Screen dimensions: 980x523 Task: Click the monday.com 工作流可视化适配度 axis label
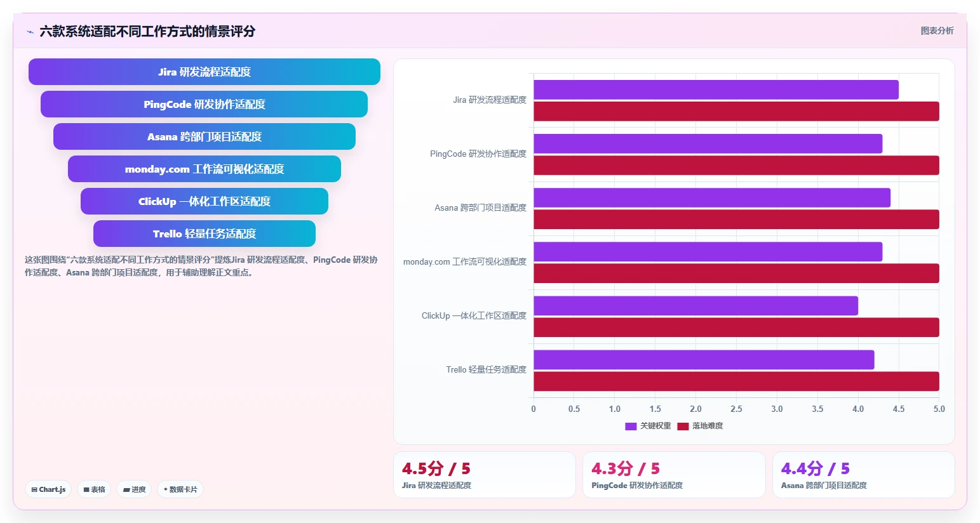pyautogui.click(x=465, y=261)
